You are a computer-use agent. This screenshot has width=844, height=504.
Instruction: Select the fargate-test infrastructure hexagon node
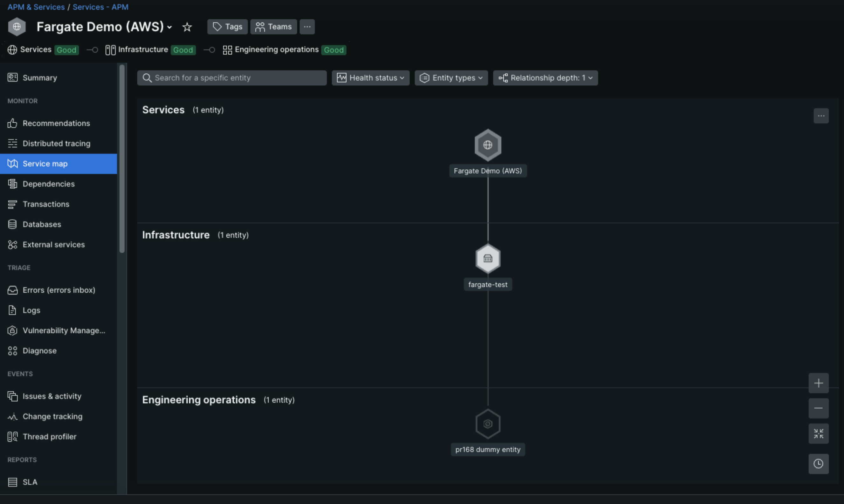[488, 258]
